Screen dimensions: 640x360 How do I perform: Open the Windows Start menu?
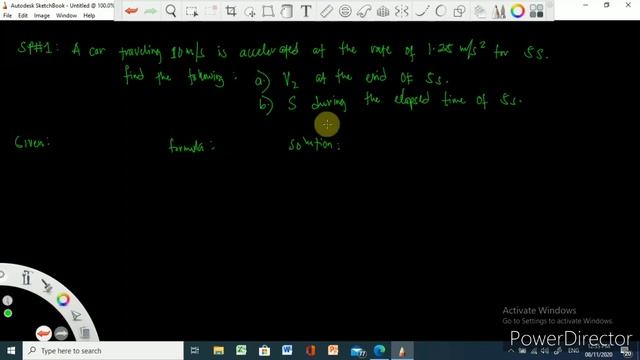11,351
